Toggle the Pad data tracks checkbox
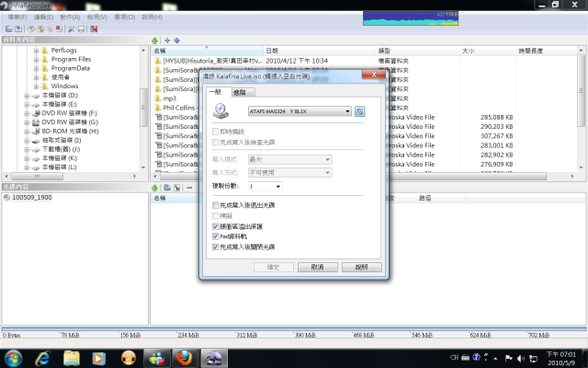588x368 pixels. [216, 236]
